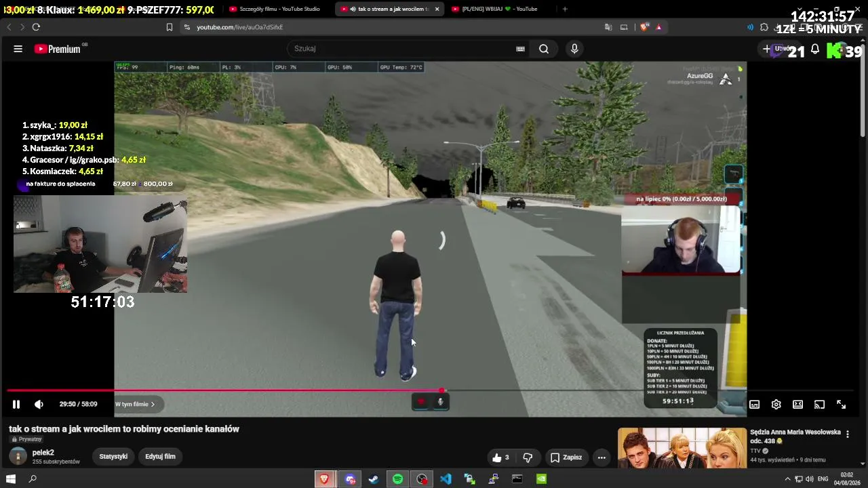Open 'Sędzia Anna Maria Wesołowska odc. 438' title

[x=795, y=436]
